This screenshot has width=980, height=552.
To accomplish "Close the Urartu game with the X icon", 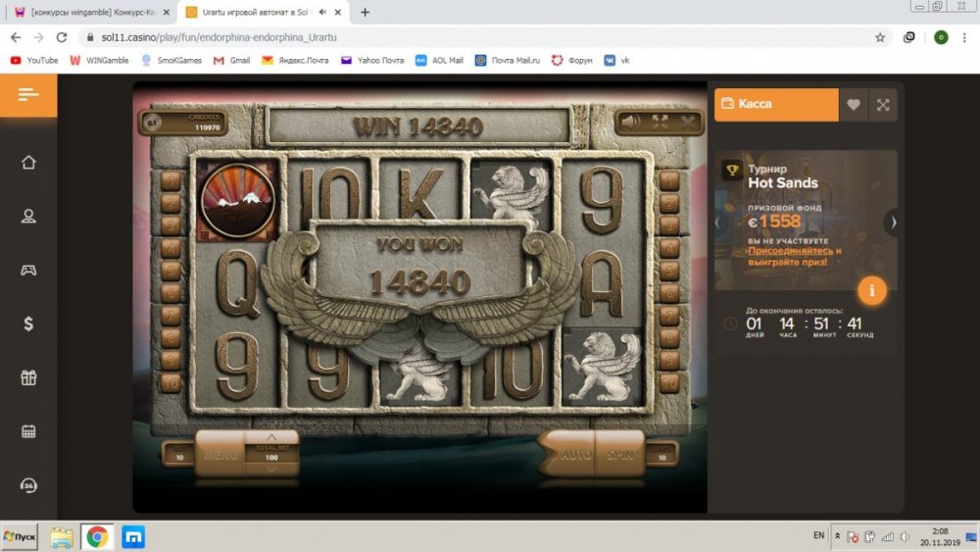I will [x=688, y=122].
